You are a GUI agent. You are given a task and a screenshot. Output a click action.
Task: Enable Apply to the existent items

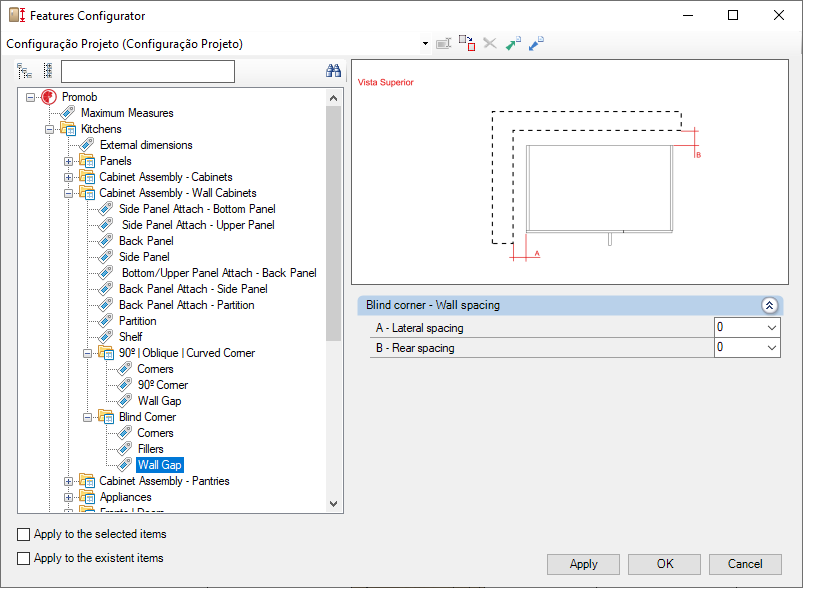pyautogui.click(x=23, y=558)
